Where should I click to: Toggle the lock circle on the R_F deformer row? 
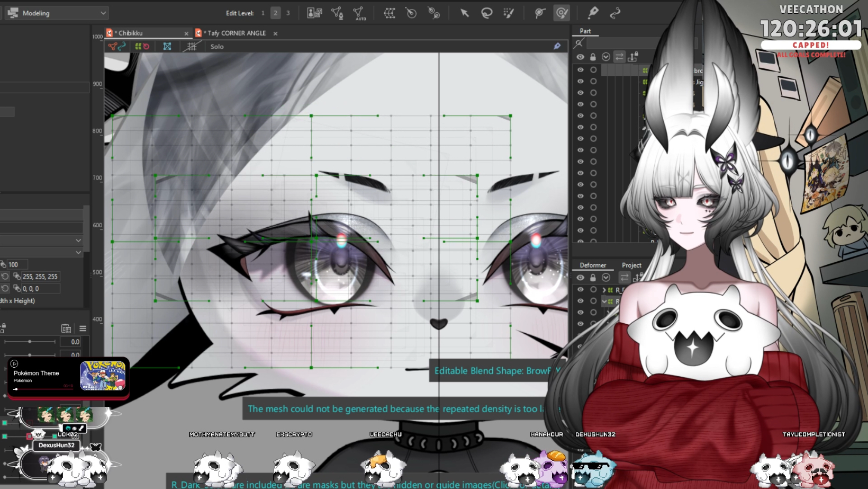tap(593, 290)
